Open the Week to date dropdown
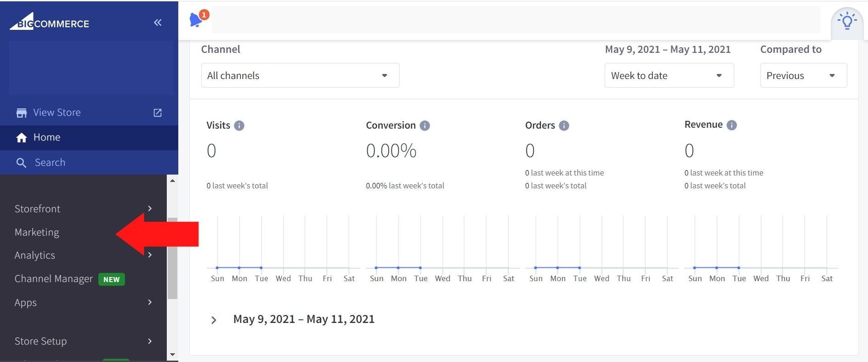The height and width of the screenshot is (362, 868). point(669,75)
